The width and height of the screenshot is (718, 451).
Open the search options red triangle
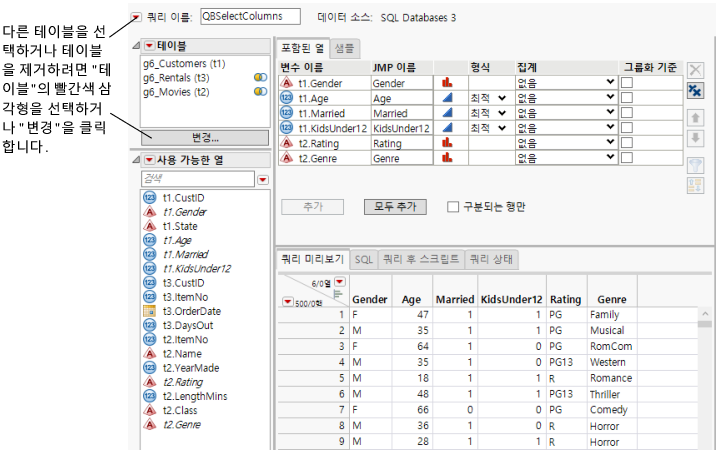263,179
